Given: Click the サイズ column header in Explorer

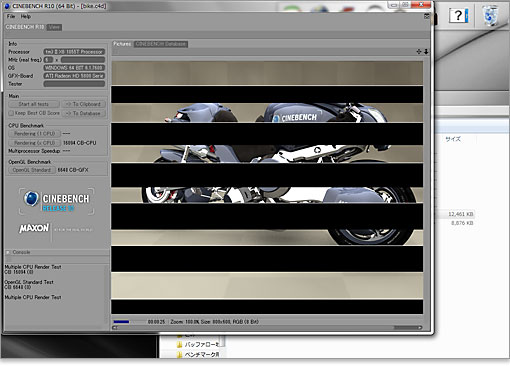Looking at the screenshot, I should pos(453,139).
